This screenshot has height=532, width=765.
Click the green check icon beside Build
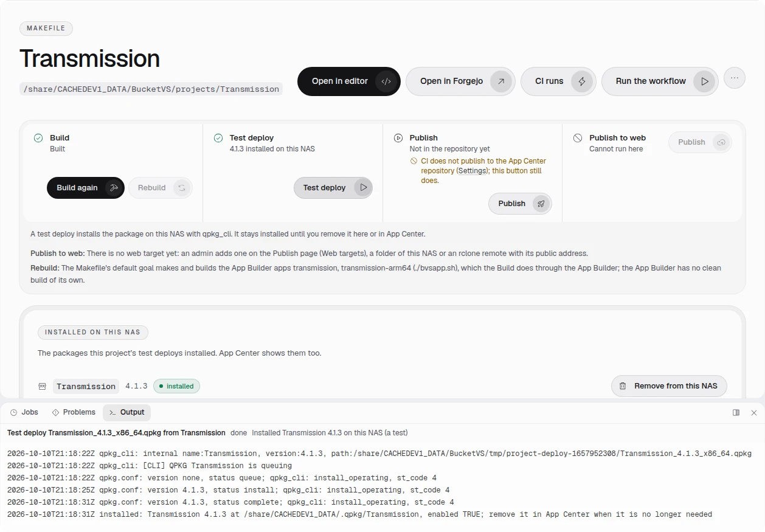point(38,138)
